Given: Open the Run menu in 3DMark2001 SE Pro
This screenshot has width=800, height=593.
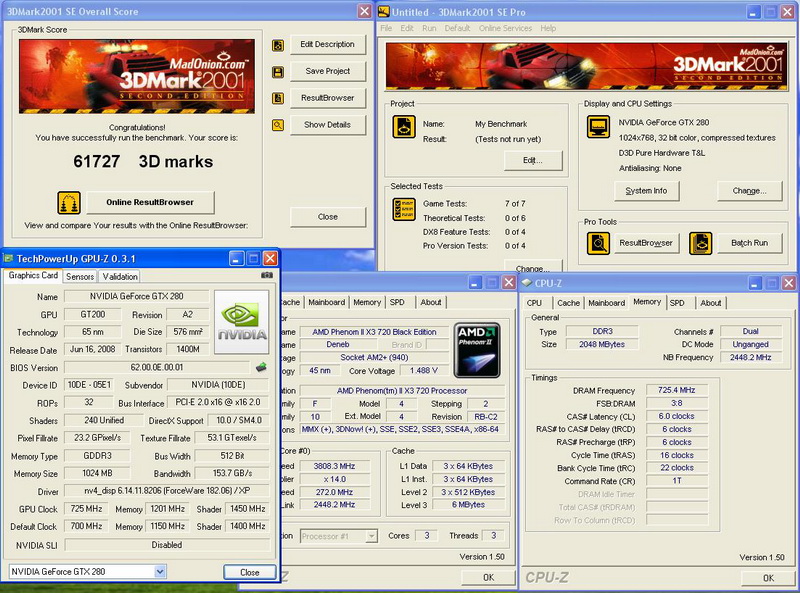Looking at the screenshot, I should tap(429, 28).
